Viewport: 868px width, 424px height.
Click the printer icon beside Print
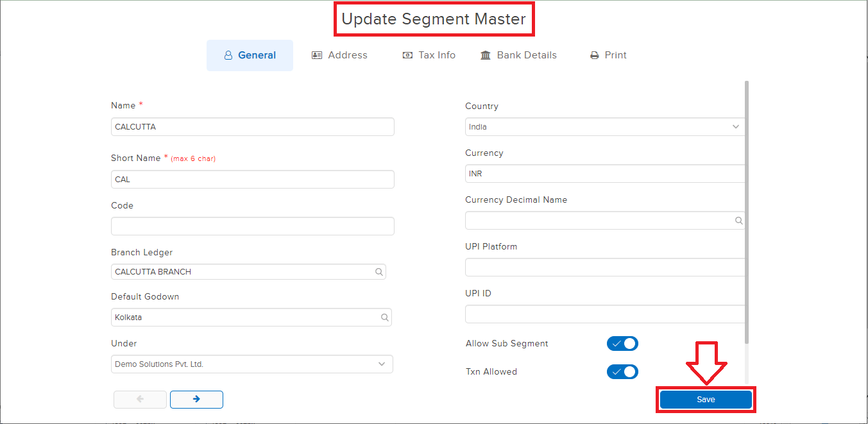594,56
